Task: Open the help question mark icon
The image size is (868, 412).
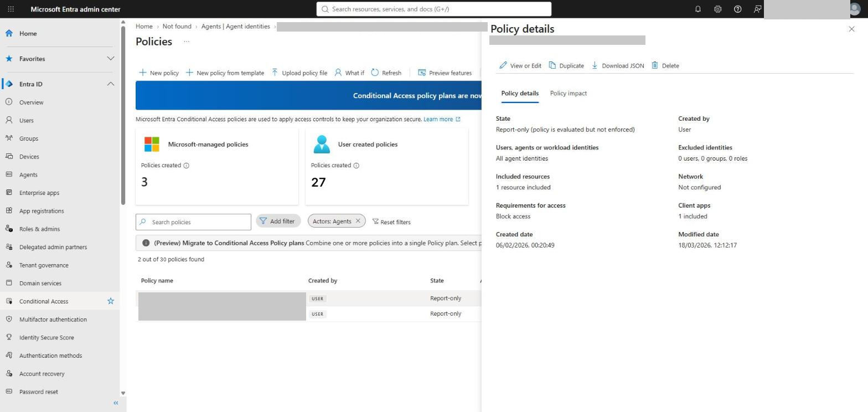Action: click(737, 9)
